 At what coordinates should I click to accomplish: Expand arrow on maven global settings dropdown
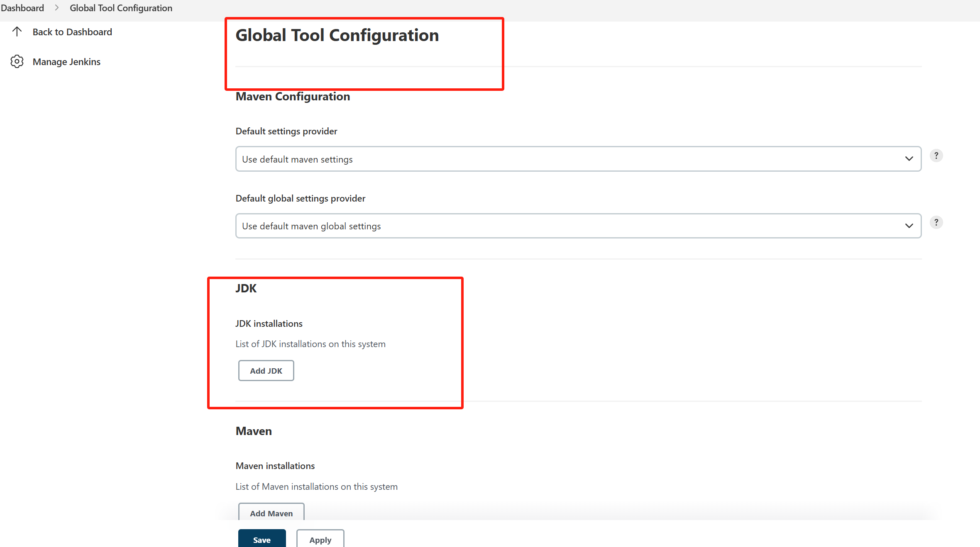pyautogui.click(x=909, y=226)
